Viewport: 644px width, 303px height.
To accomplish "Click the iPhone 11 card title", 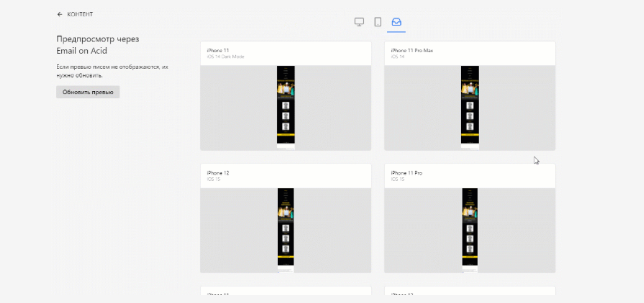I will point(218,51).
